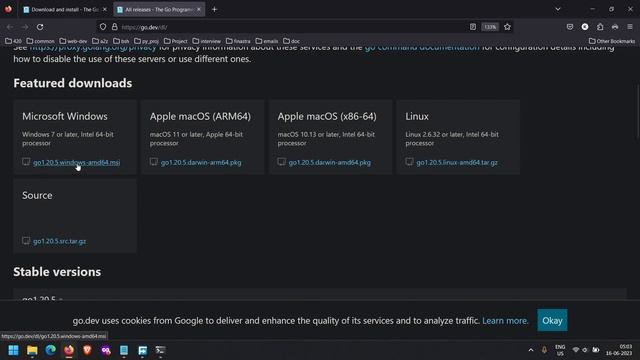Open the go command documentation link

422,47
